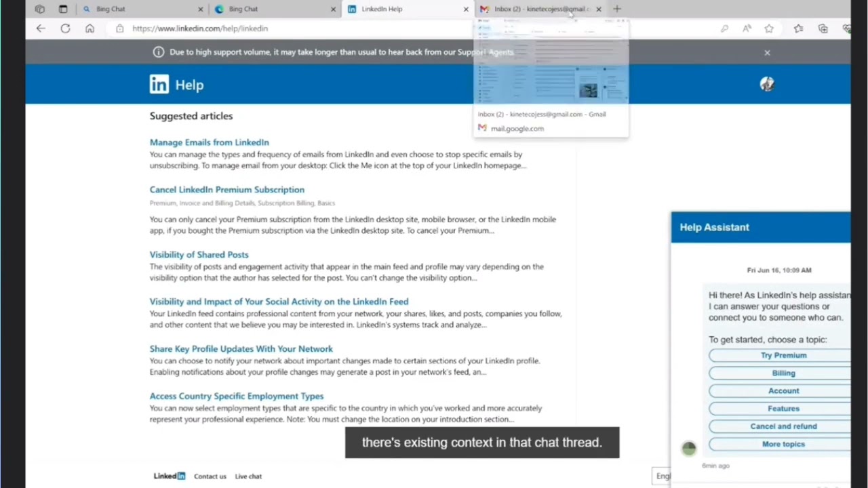This screenshot has width=868, height=488.
Task: Click the Suggested articles heading
Action: pos(191,116)
